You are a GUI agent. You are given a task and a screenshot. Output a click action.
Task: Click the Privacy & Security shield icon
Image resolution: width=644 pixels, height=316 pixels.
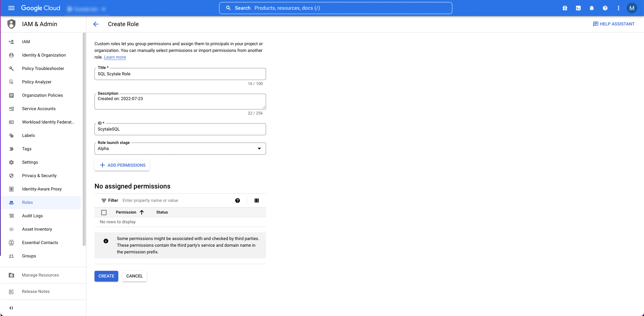tap(11, 176)
